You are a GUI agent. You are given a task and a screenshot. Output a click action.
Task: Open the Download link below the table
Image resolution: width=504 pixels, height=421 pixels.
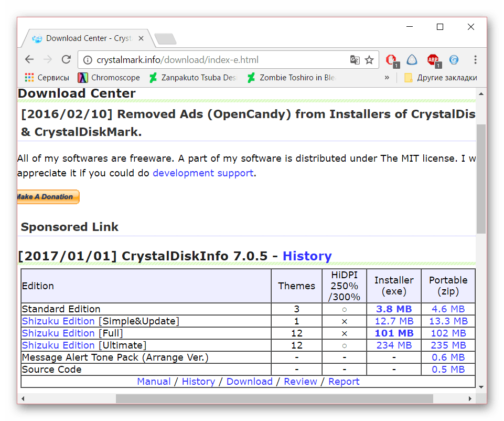tap(250, 382)
